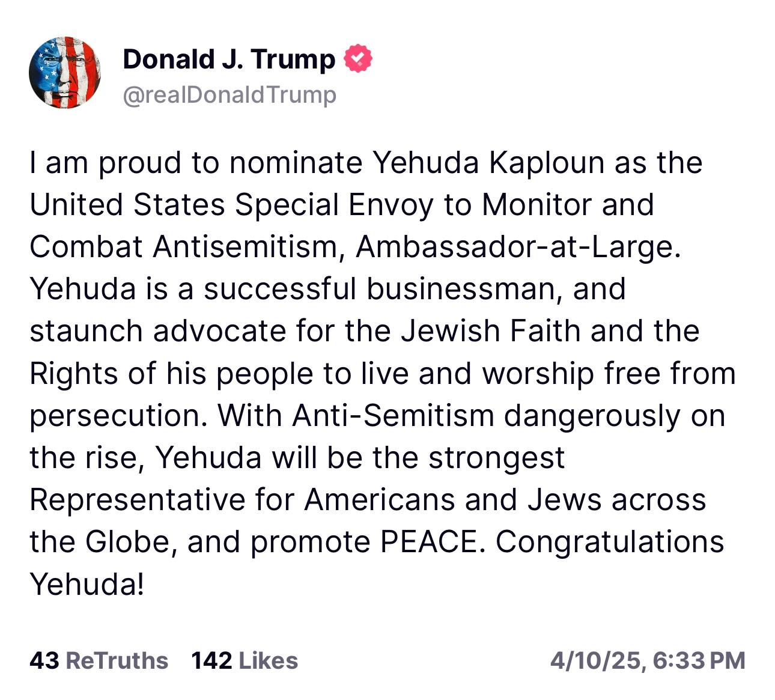Viewport: 775px width, 700px height.
Task: Open the Donald J. Trump display name
Action: click(229, 59)
